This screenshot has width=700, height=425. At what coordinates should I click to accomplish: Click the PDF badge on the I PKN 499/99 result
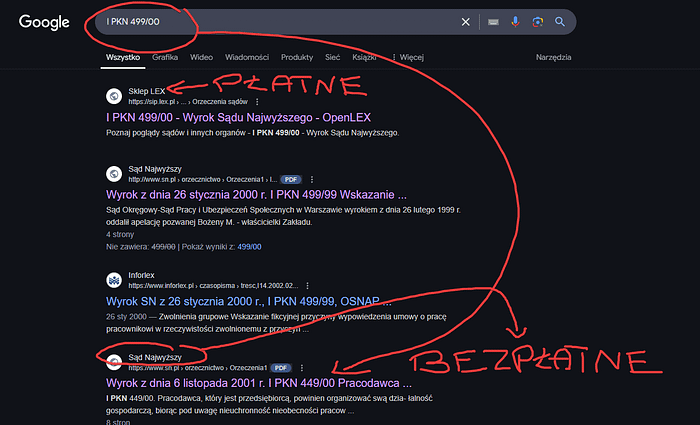coord(291,179)
